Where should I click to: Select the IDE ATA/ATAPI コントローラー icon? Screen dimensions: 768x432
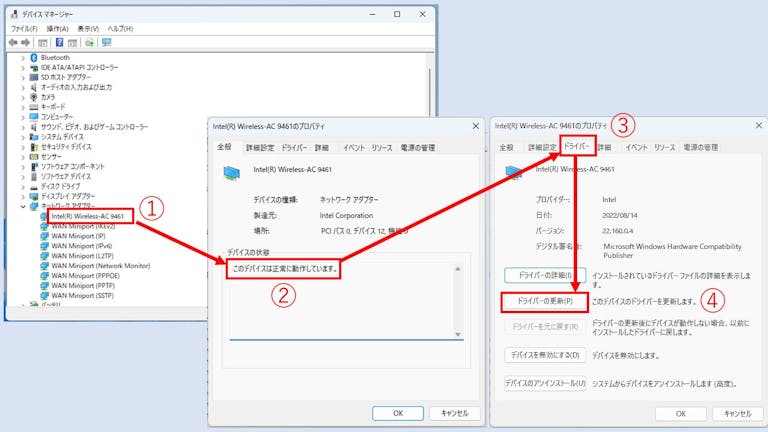tap(34, 68)
